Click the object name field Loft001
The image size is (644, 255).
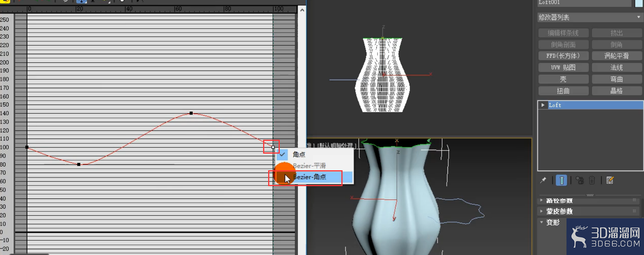coord(584,3)
